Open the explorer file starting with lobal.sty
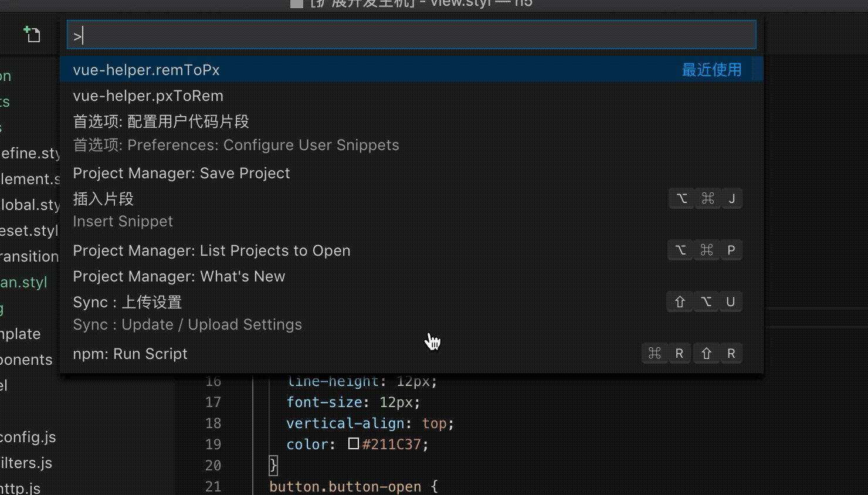Image resolution: width=868 pixels, height=495 pixels. pos(30,205)
